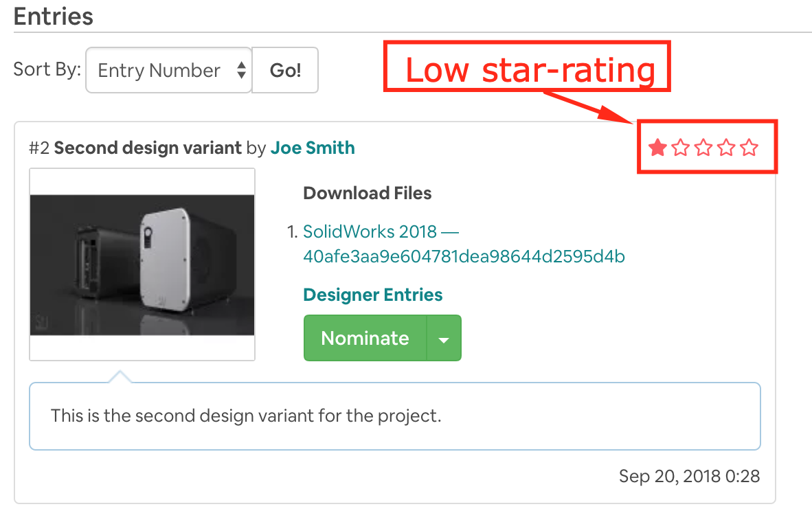
Task: Select the Designer Entries section link
Action: tap(372, 294)
